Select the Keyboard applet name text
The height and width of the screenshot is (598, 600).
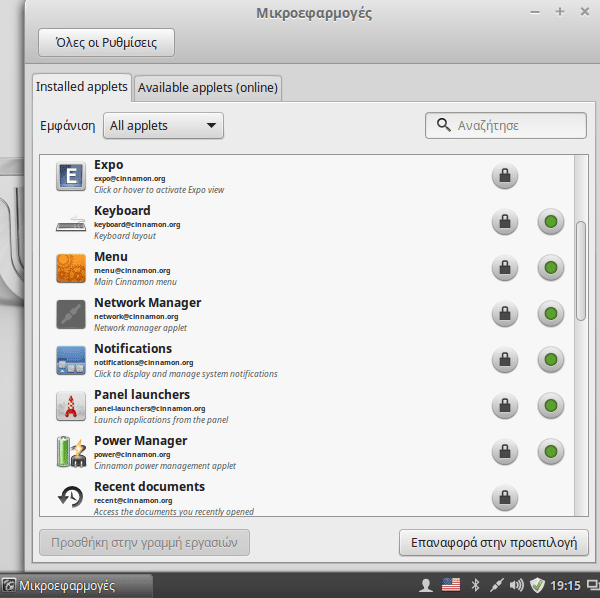[x=122, y=211]
